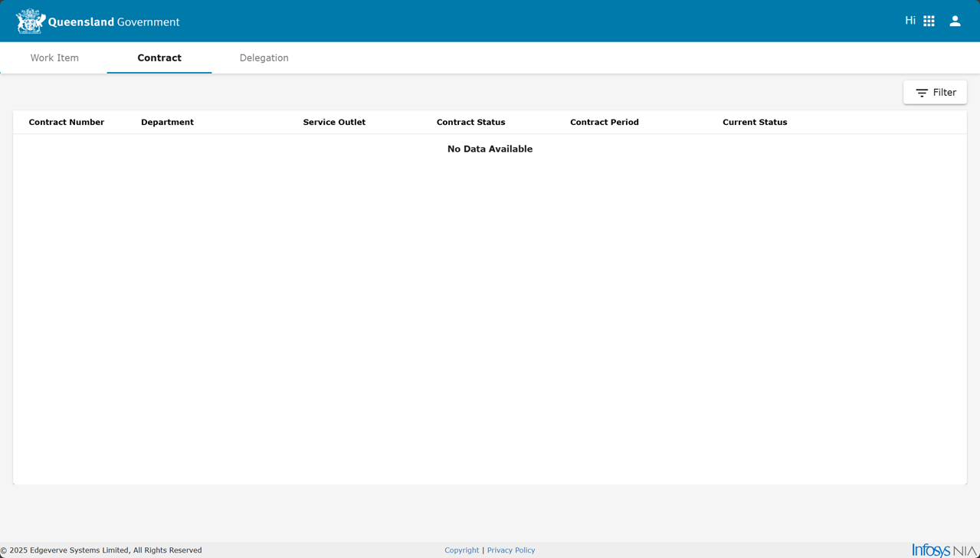Click the Department column header

167,123
